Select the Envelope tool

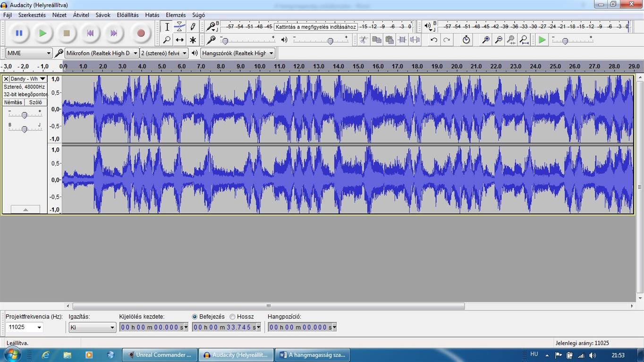179,27
